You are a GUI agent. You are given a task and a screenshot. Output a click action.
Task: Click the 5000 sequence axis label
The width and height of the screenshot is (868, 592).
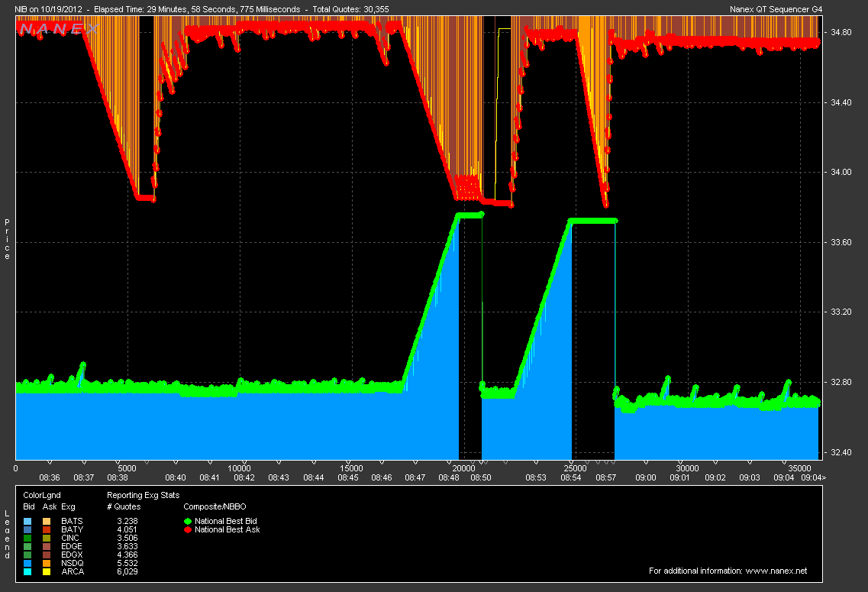[127, 468]
